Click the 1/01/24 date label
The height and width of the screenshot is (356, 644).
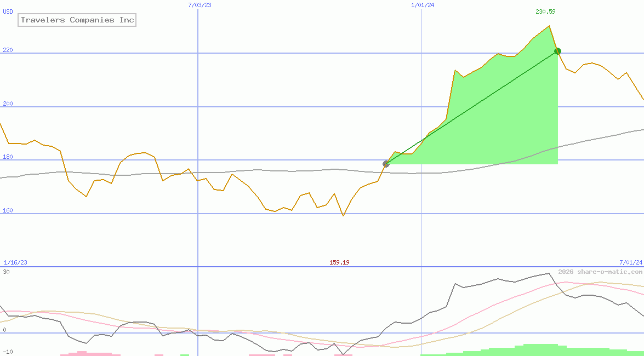pos(423,5)
